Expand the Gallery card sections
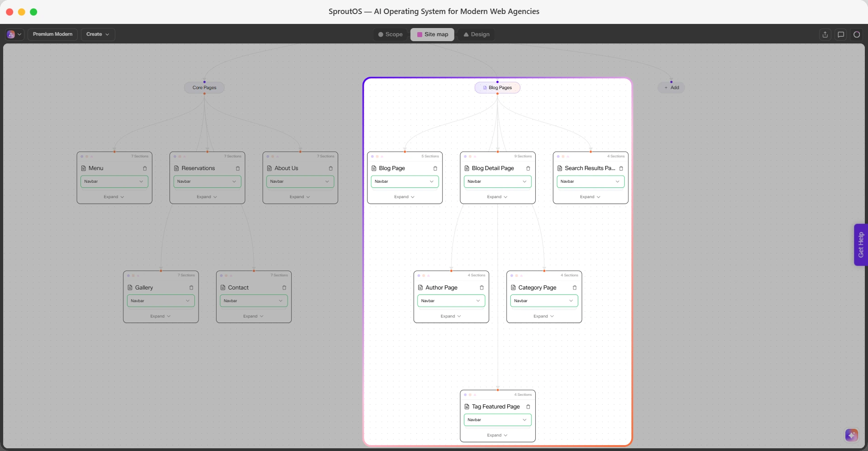Viewport: 868px width, 451px height. click(160, 316)
